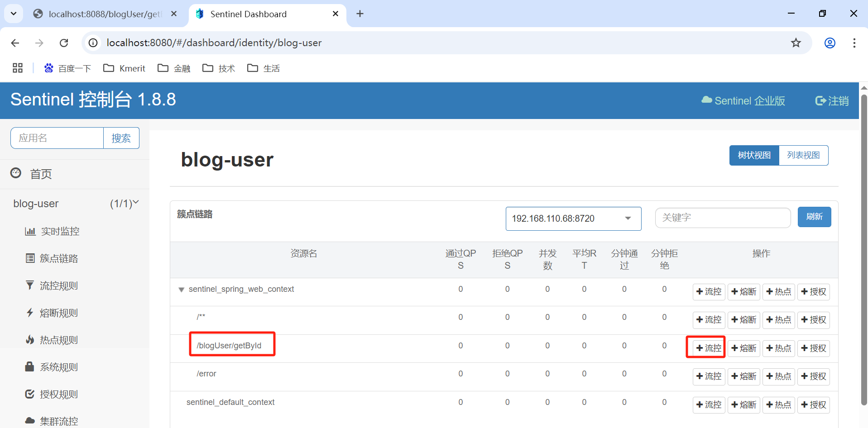Open the browser profile icon
The height and width of the screenshot is (428, 868).
point(830,43)
